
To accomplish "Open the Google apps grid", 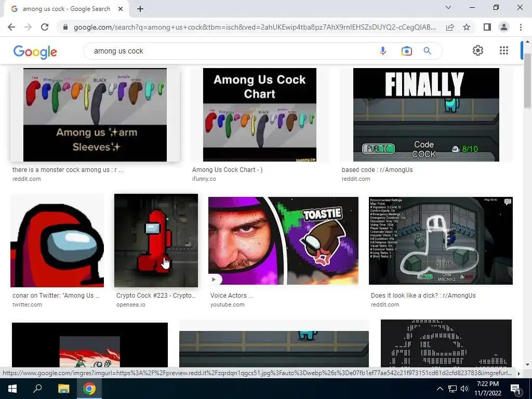I will (x=504, y=50).
